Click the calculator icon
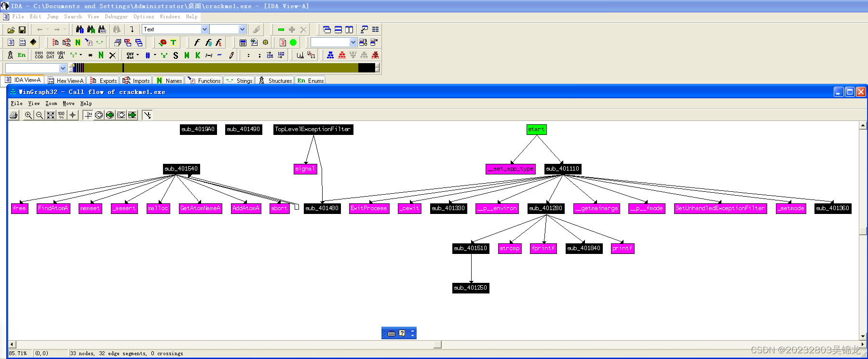Screen dimensions: 868x359 click(243, 42)
